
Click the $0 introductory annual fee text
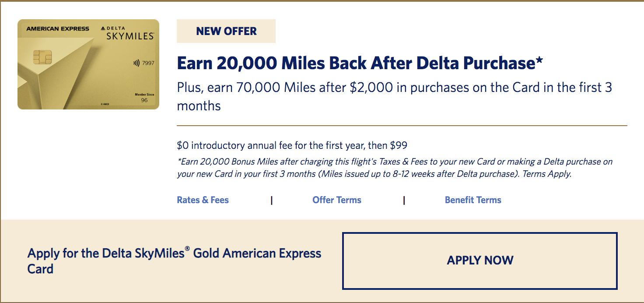(x=292, y=145)
